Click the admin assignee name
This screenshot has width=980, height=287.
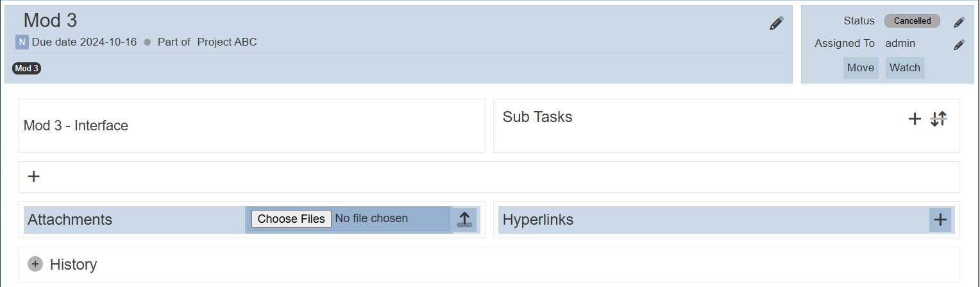click(x=900, y=44)
